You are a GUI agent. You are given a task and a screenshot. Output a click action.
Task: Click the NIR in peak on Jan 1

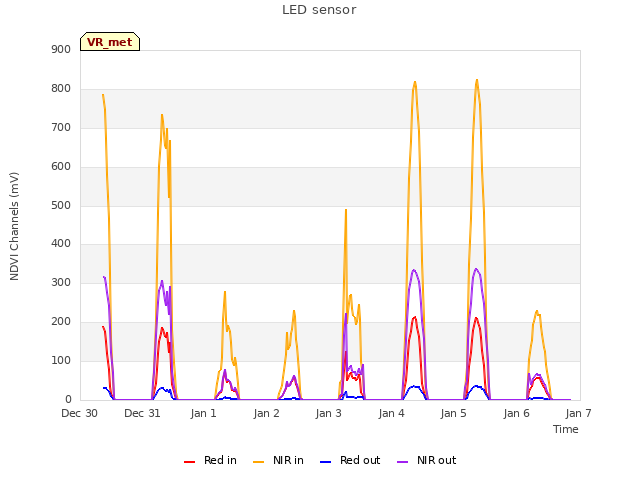pyautogui.click(x=225, y=292)
